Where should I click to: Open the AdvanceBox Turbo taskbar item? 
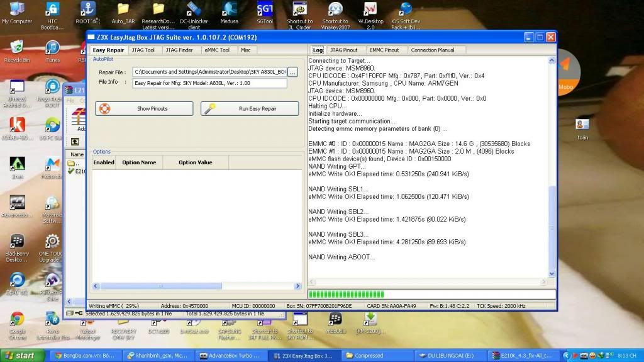230,356
